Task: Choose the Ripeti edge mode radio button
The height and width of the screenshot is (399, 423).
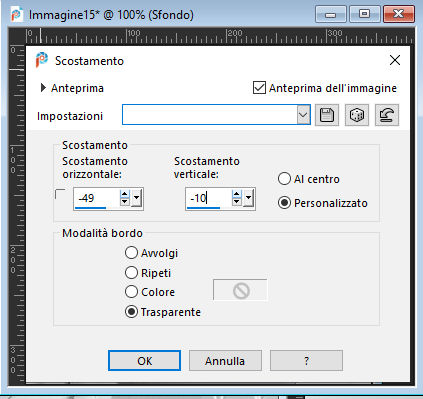Action: tap(131, 273)
